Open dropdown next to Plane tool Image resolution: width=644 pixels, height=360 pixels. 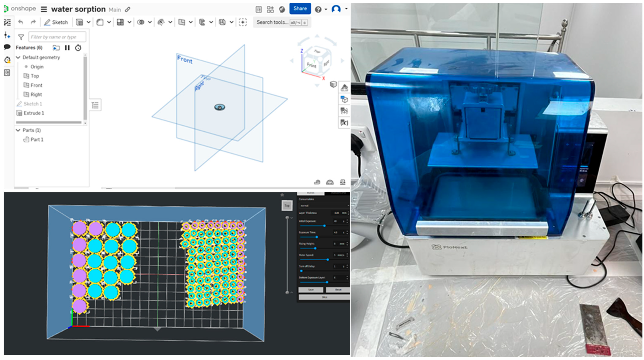(191, 22)
